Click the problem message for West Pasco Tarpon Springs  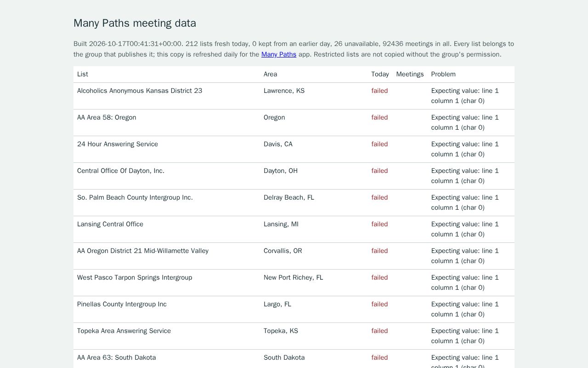tap(465, 282)
